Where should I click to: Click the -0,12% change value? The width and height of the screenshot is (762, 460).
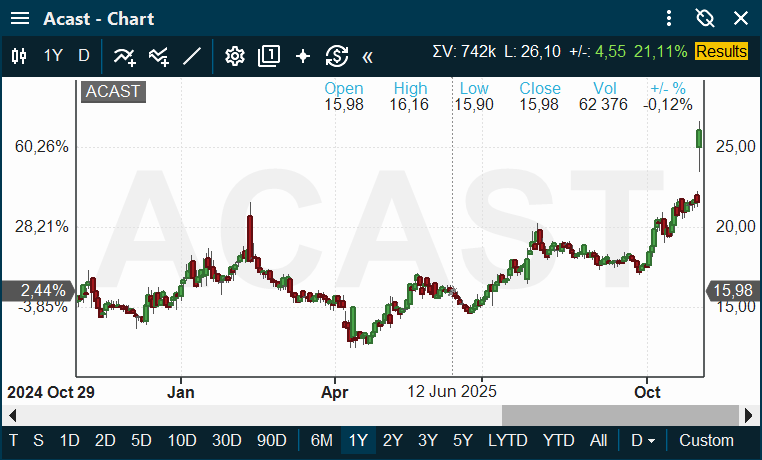coord(668,104)
